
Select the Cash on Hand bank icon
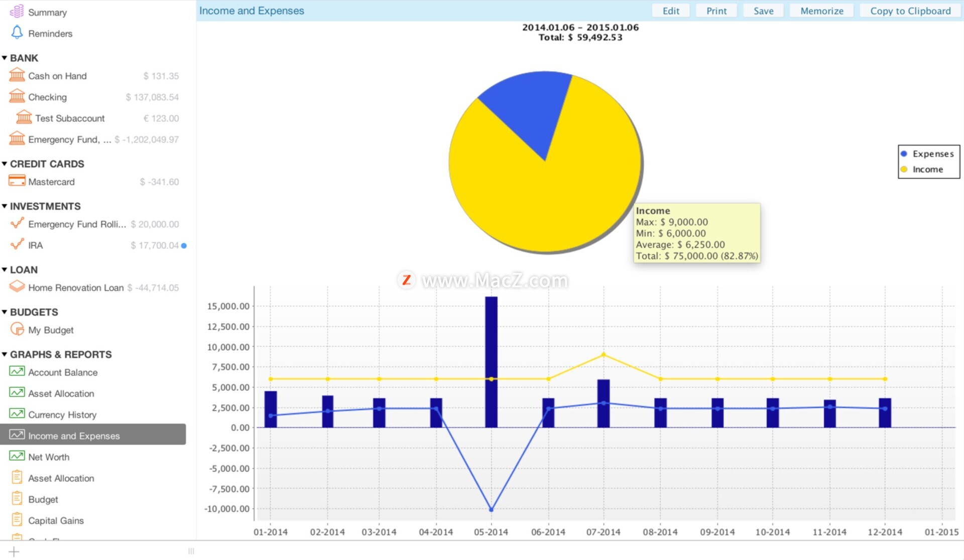tap(17, 75)
